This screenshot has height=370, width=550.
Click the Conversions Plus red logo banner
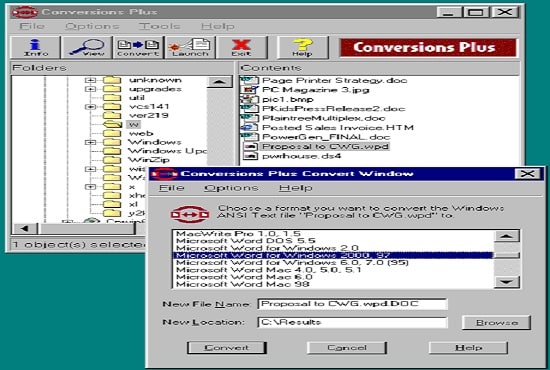click(x=428, y=47)
